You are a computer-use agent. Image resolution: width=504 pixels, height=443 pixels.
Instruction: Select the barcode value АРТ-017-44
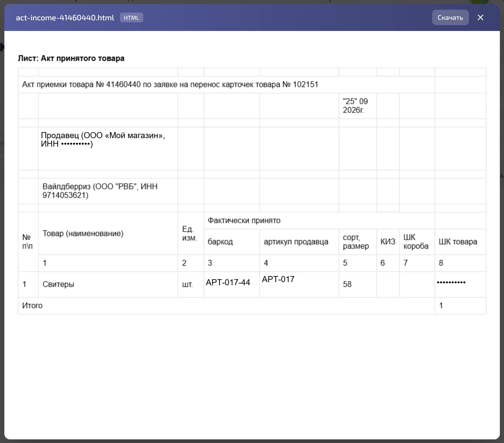(x=228, y=282)
